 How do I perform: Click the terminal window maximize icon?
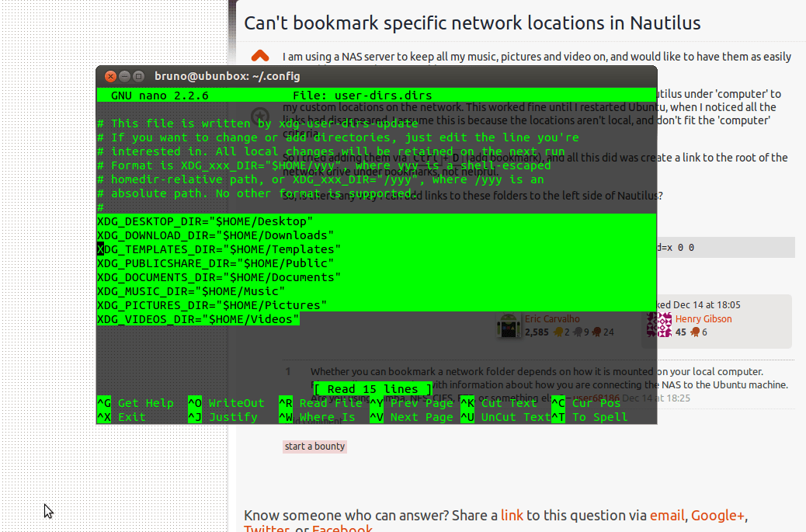tap(137, 76)
